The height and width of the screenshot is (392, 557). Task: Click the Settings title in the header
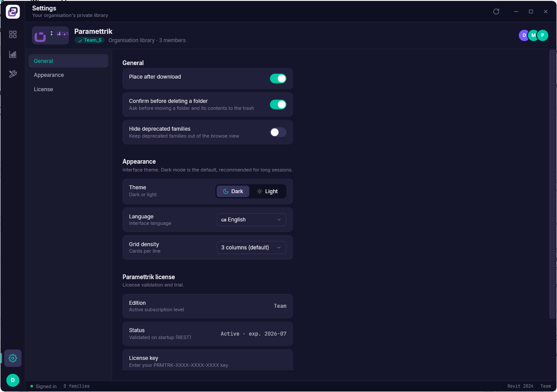coord(44,8)
